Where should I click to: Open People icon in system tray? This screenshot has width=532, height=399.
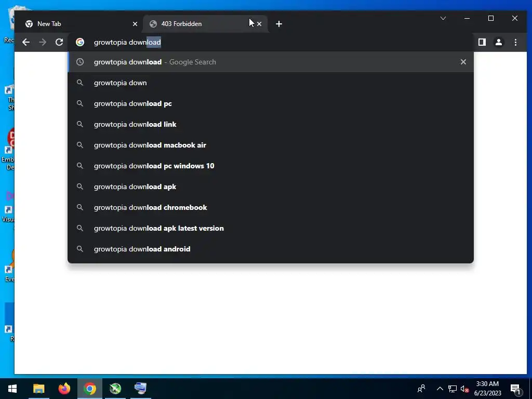point(421,389)
